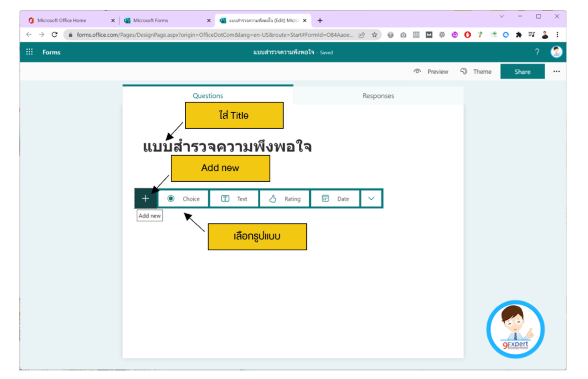The height and width of the screenshot is (379, 588).
Task: Select the Choice question type
Action: 183,198
